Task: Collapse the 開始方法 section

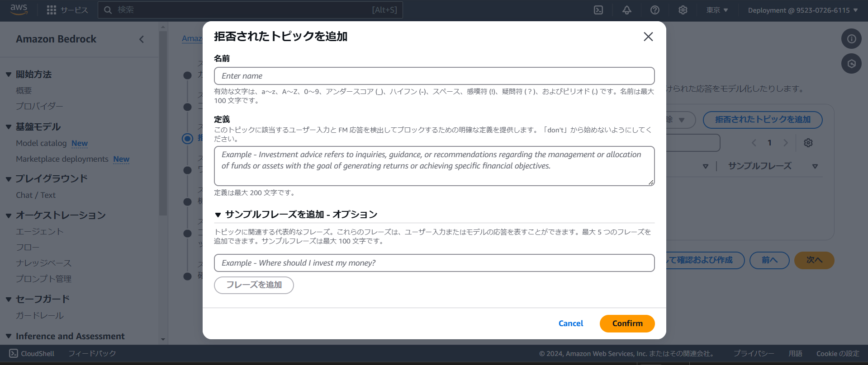Action: [8, 75]
